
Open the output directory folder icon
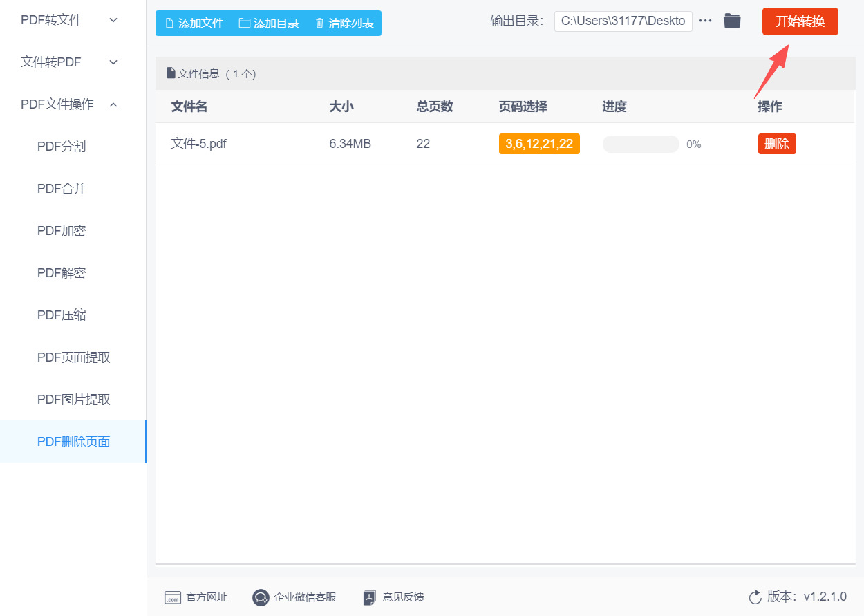[x=732, y=21]
